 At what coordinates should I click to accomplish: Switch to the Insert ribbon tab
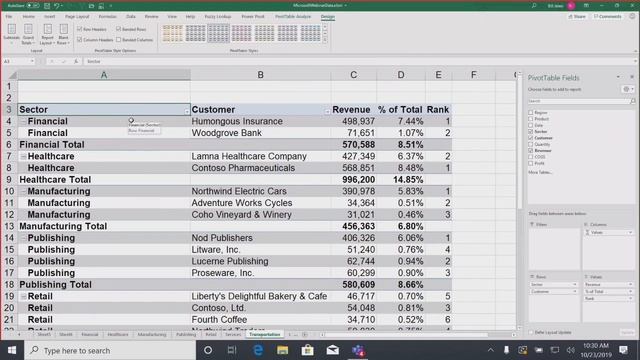(49, 17)
